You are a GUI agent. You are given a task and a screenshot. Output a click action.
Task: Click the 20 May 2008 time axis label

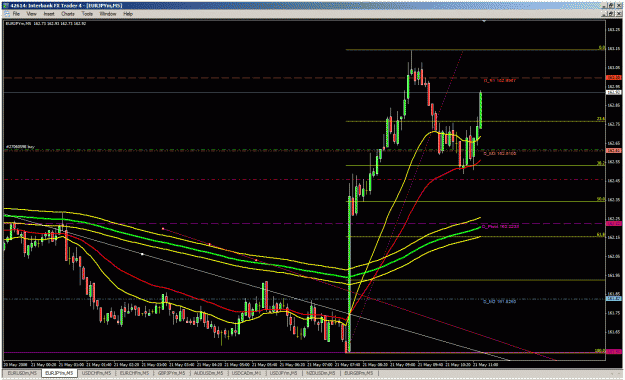tap(16, 364)
